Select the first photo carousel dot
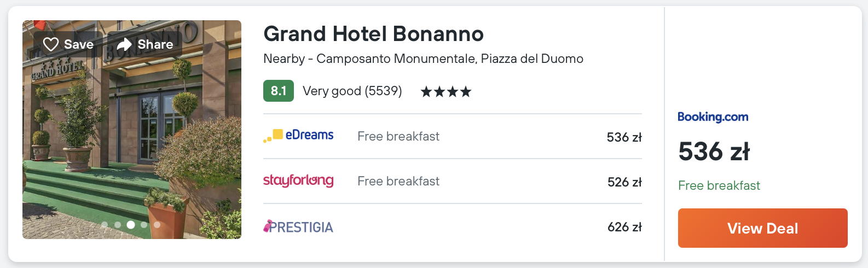 tap(105, 224)
